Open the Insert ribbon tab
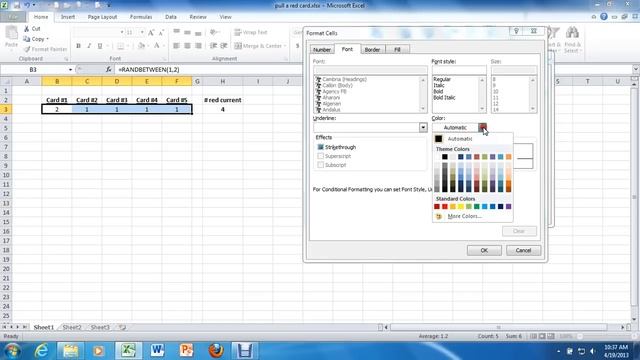The height and width of the screenshot is (360, 640). coord(68,17)
